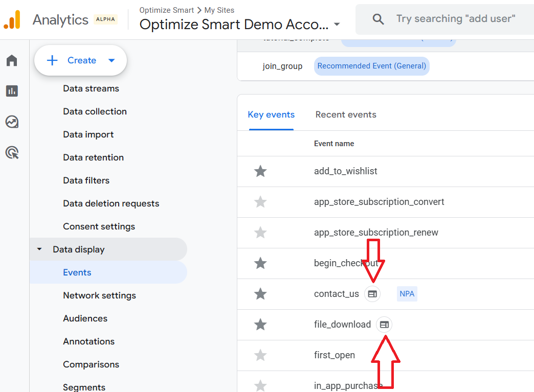
Task: Click the search magnifier icon
Action: (378, 19)
